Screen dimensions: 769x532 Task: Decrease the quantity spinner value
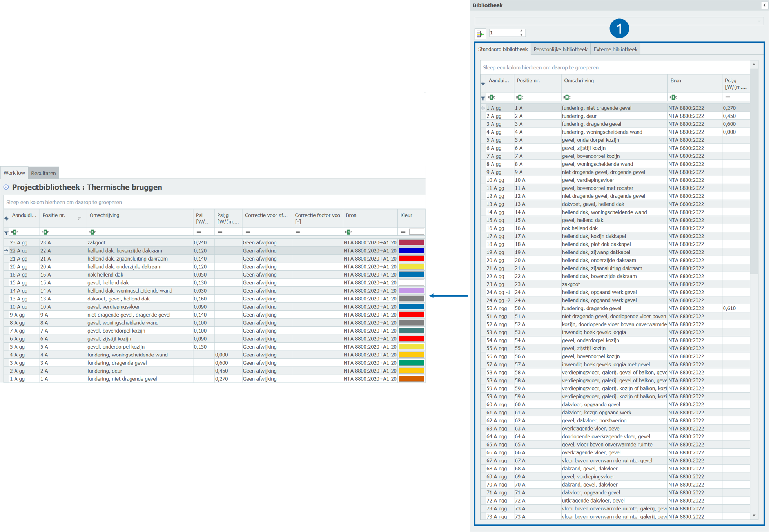(521, 35)
